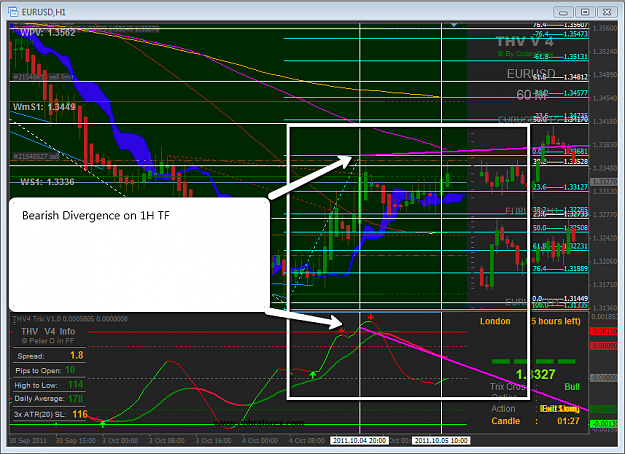Click the THV4 Trix V1.0 indicator label
This screenshot has height=454, width=625.
[70, 319]
